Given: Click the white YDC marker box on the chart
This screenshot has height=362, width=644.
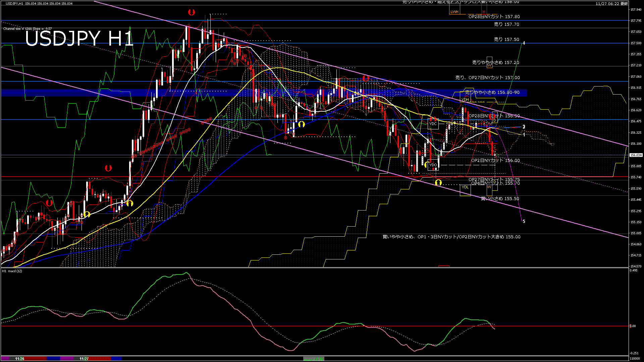Looking at the screenshot, I should 433,124.
